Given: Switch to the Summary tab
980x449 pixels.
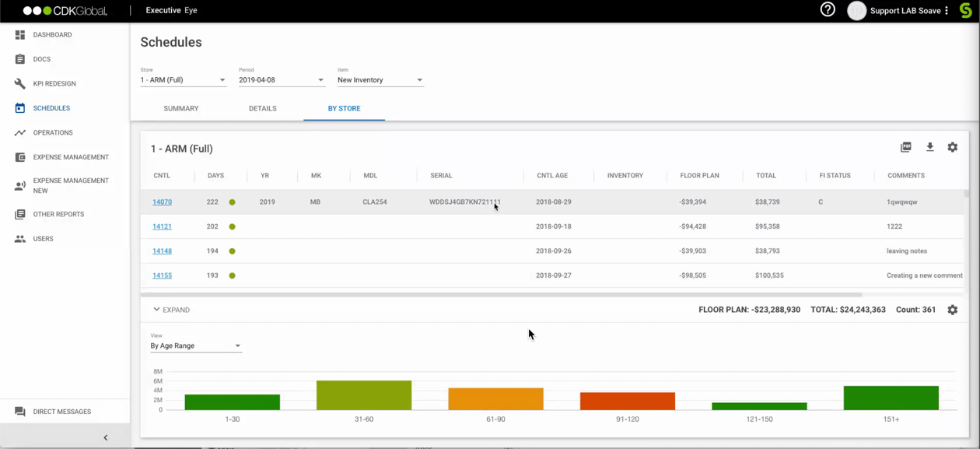Looking at the screenshot, I should 181,109.
